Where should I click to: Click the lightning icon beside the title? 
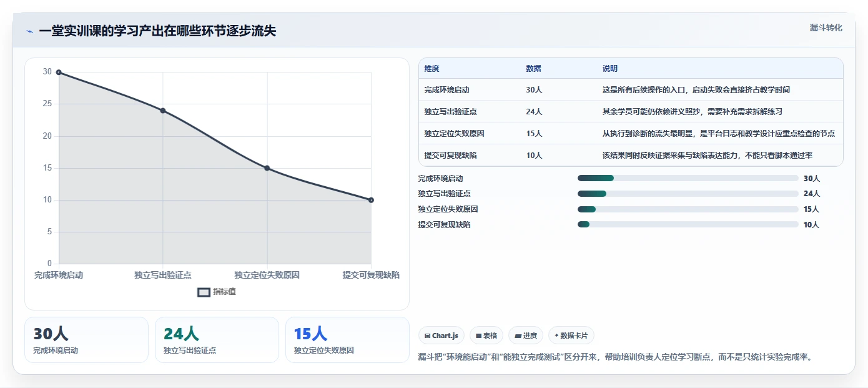coord(30,31)
